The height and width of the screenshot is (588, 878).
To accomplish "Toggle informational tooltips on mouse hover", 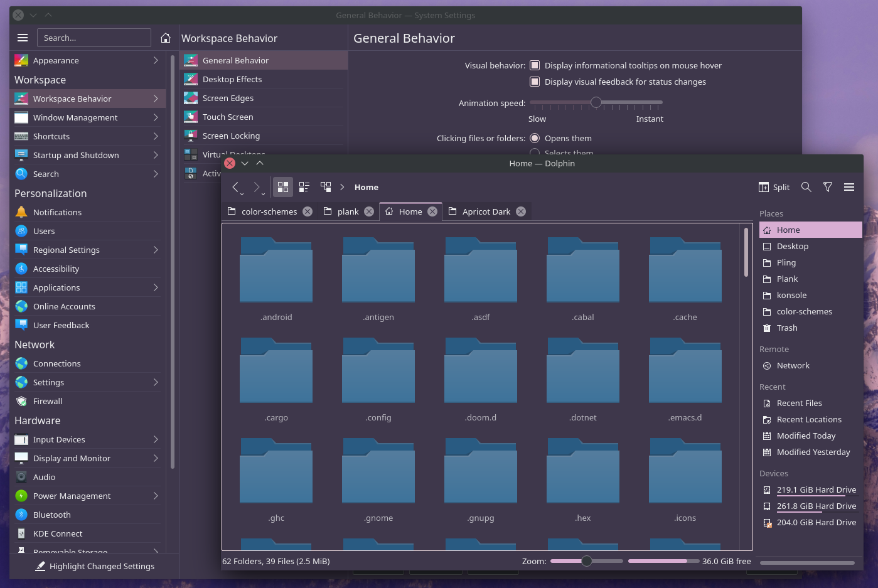I will pos(535,65).
